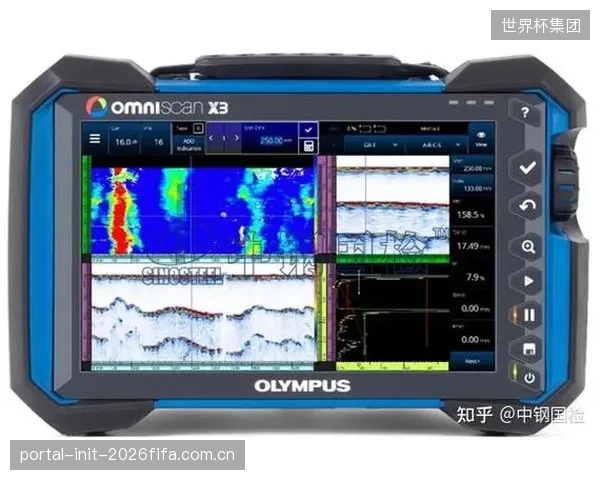Image resolution: width=600 pixels, height=480 pixels.
Task: Tap the hardware accept checkmark key
Action: pos(528,167)
